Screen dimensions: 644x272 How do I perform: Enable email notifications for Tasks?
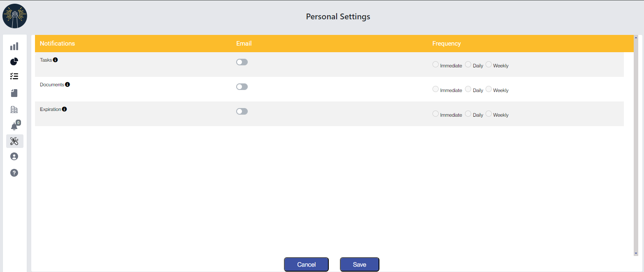[242, 62]
